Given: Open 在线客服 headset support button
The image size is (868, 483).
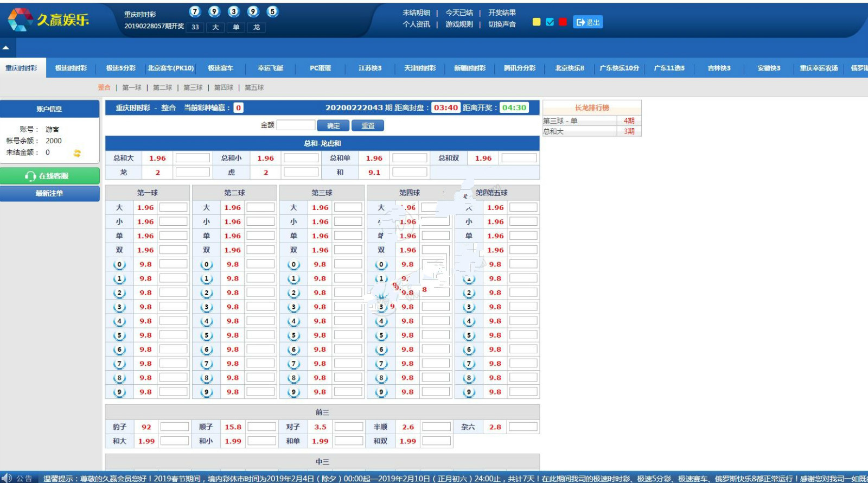Looking at the screenshot, I should [49, 176].
